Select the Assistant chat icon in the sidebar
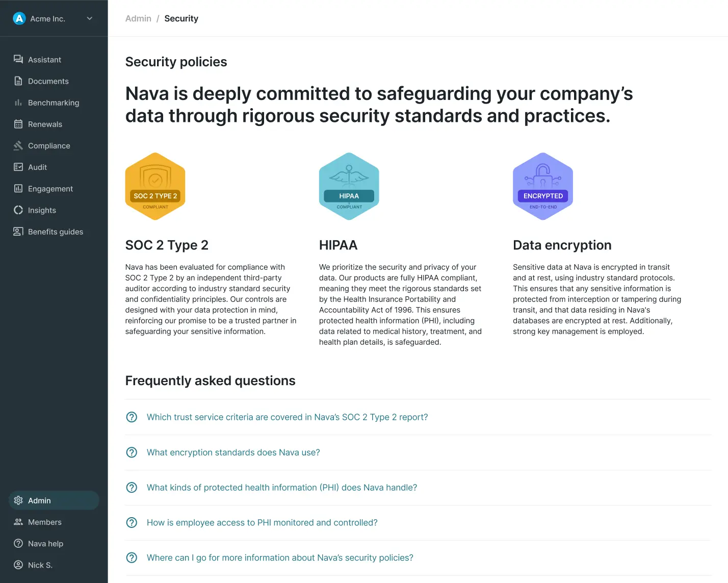 [x=18, y=59]
